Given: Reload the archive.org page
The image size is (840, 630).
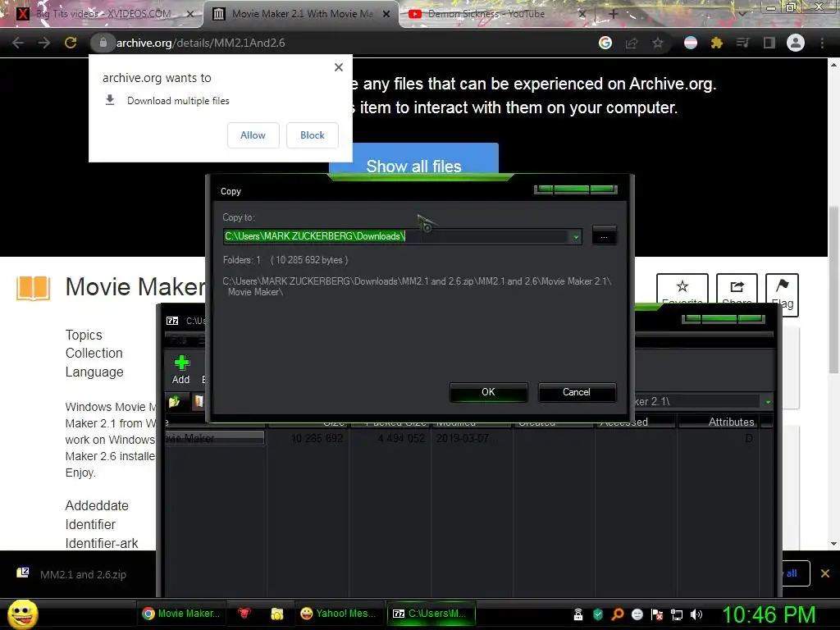Looking at the screenshot, I should [71, 43].
